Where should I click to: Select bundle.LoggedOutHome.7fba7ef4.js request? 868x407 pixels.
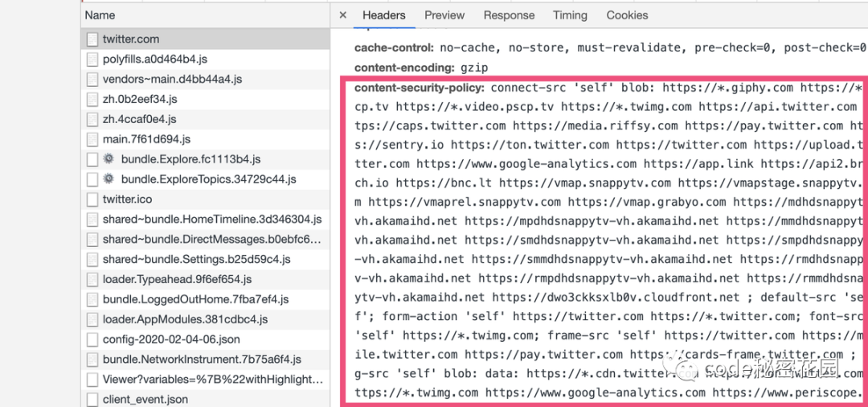[205, 299]
